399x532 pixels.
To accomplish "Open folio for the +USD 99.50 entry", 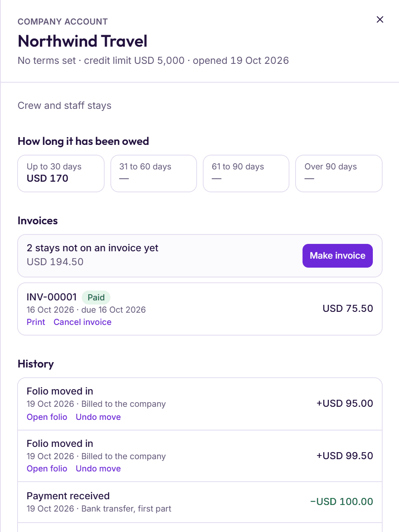I will click(x=47, y=469).
